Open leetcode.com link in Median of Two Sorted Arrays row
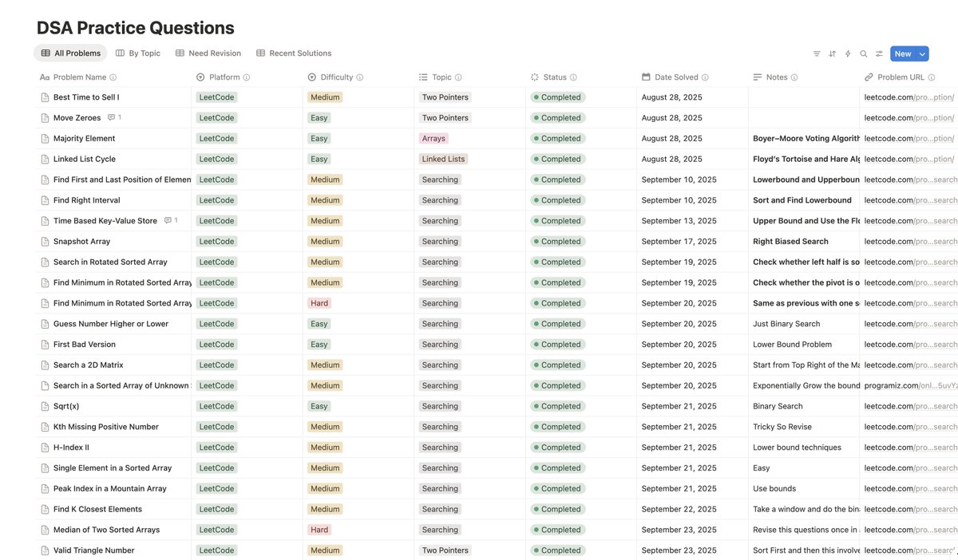958x560 pixels. (x=911, y=530)
